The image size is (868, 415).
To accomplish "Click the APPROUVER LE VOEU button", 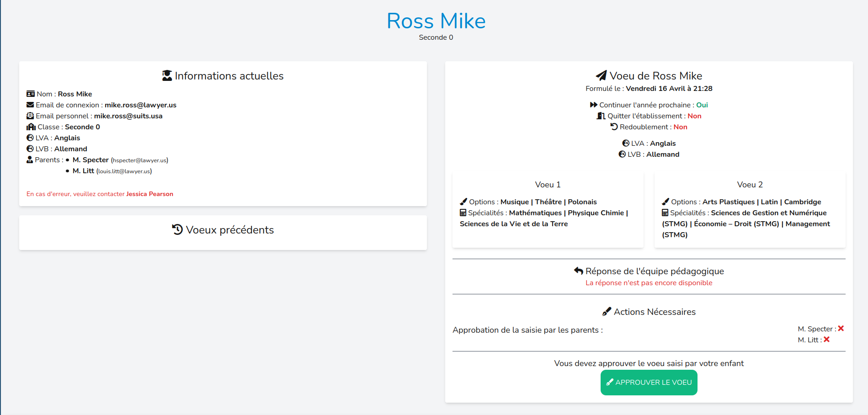I will click(649, 383).
